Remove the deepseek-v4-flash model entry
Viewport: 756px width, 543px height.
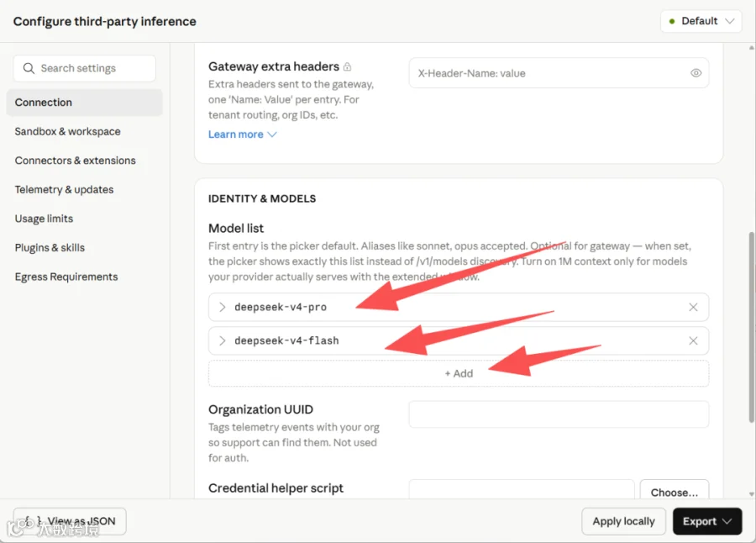coord(693,340)
